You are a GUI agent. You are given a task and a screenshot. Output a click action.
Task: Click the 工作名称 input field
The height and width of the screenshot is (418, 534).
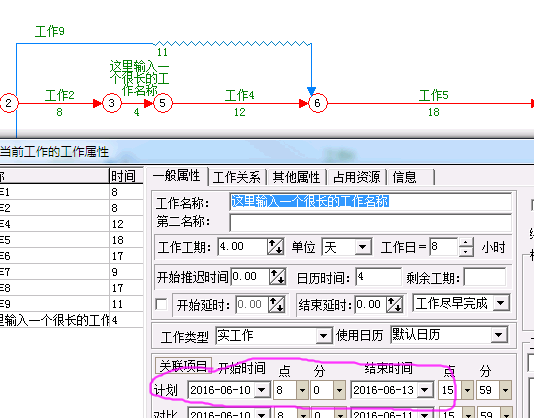[x=371, y=202]
